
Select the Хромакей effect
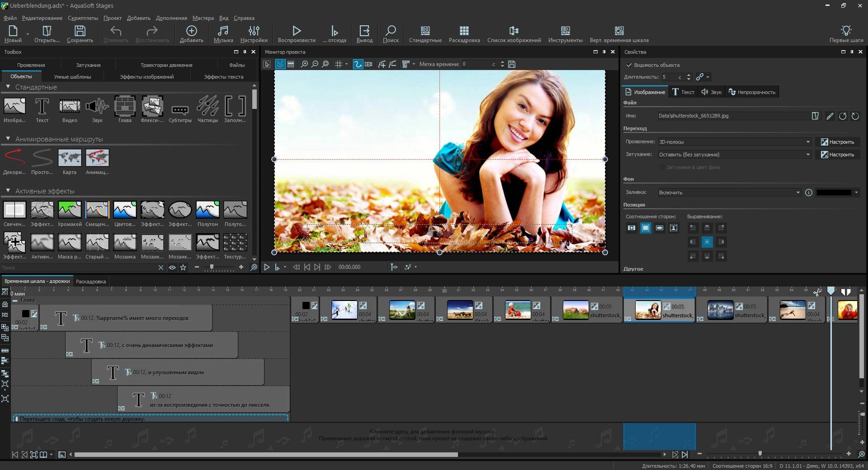point(70,213)
